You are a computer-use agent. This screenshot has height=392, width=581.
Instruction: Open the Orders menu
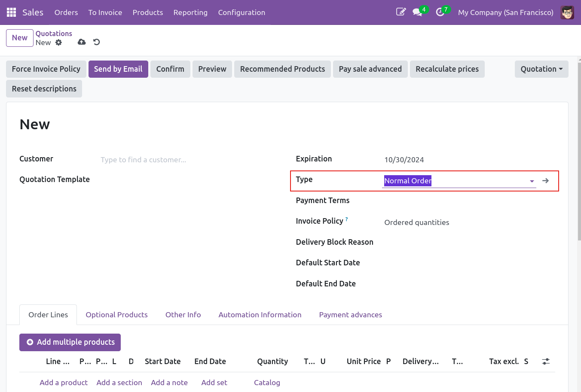66,12
